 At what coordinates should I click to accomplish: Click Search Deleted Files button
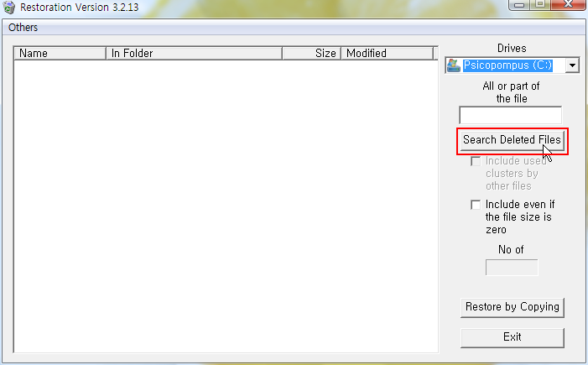coord(513,140)
